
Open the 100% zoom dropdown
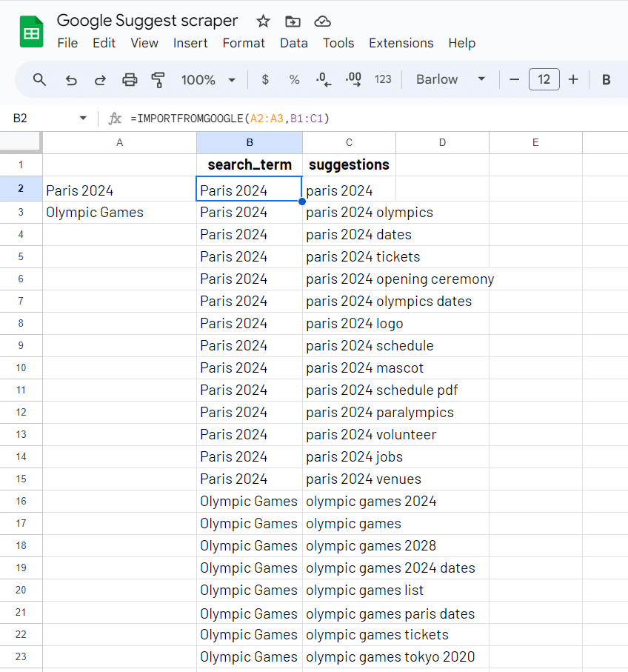208,79
